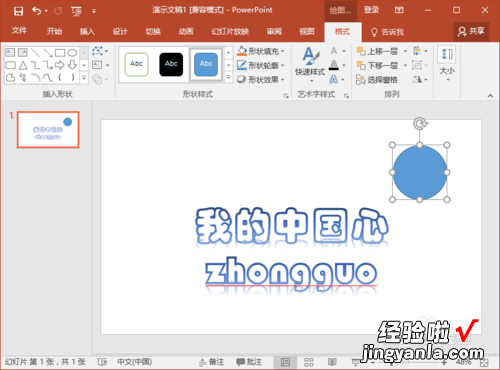Click spell check icon in status bar
This screenshot has width=500, height=370.
click(x=103, y=362)
